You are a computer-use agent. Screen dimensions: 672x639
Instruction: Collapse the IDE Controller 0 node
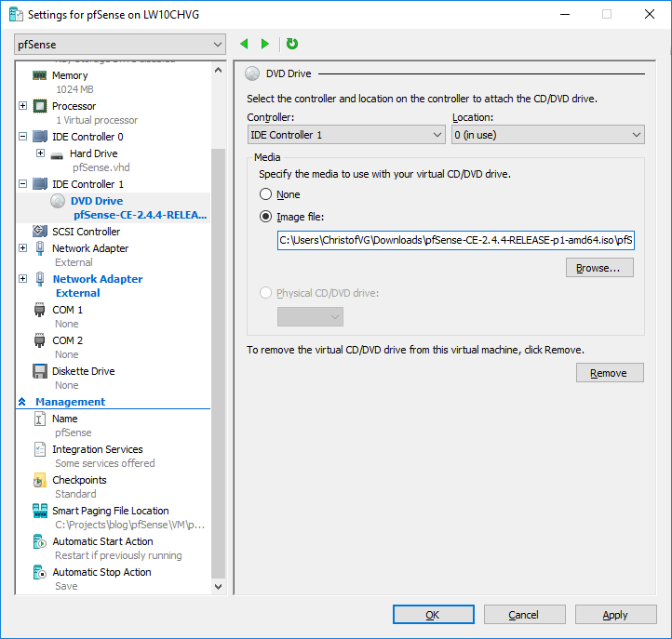(x=23, y=137)
